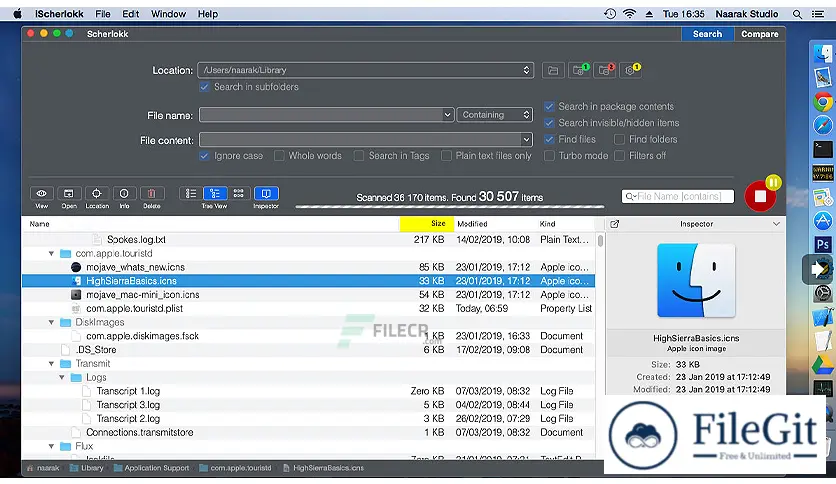Image resolution: width=836 pixels, height=484 pixels.
Task: Sort results by the Name column
Action: pos(211,224)
